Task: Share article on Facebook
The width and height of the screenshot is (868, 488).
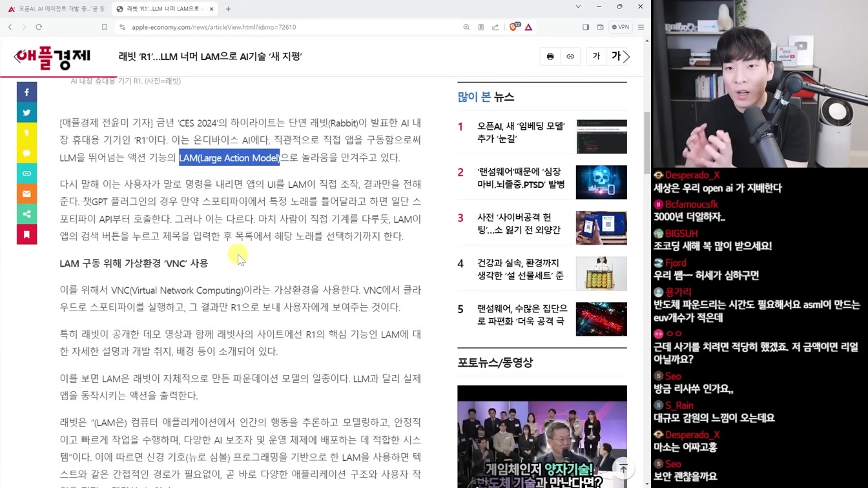Action: (x=26, y=92)
